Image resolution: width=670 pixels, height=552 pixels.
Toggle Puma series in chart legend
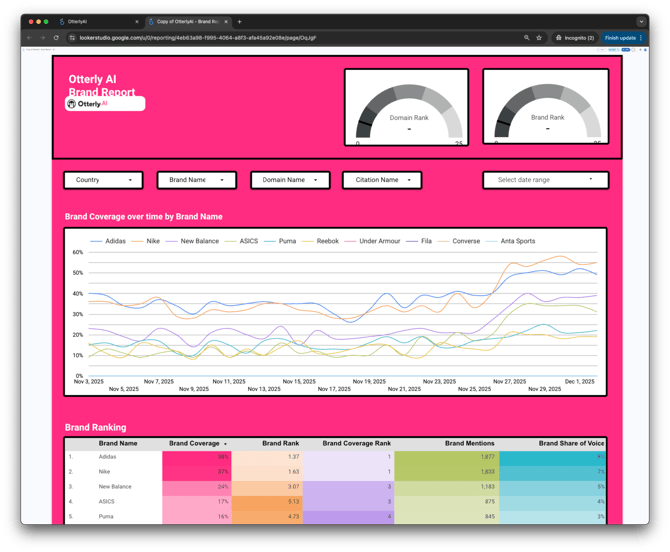280,241
